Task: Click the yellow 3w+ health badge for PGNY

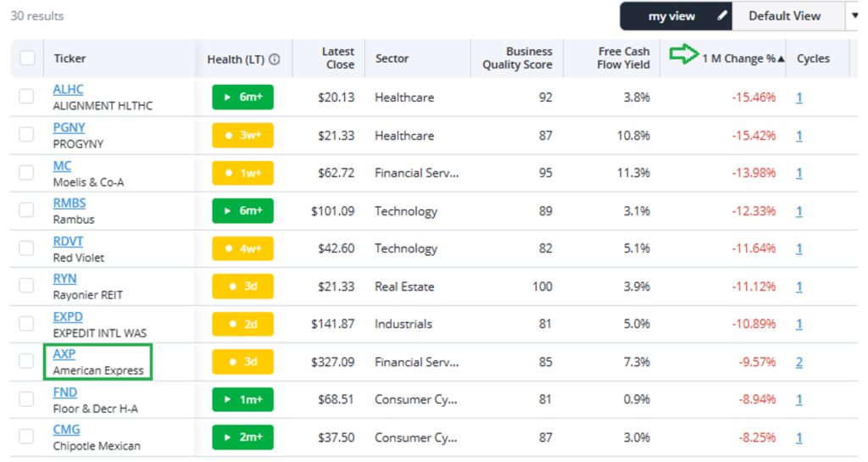Action: (x=242, y=136)
